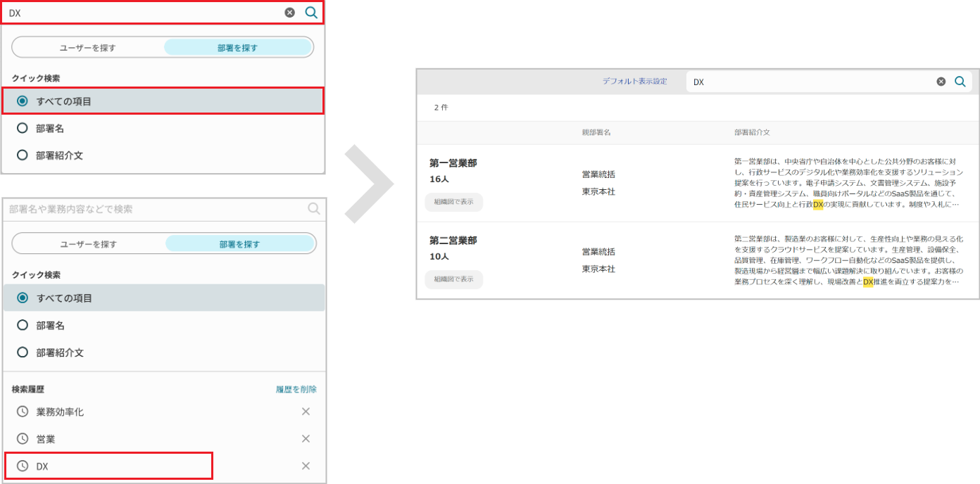Click the search magnifier icon in the results panel
Image resolution: width=980 pixels, height=484 pixels.
(960, 82)
